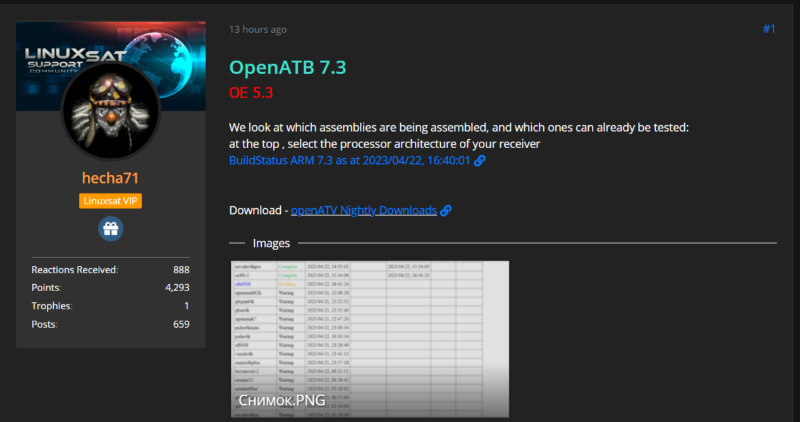Click the 'Reactions Received:' label
This screenshot has width=800, height=422.
(x=74, y=269)
